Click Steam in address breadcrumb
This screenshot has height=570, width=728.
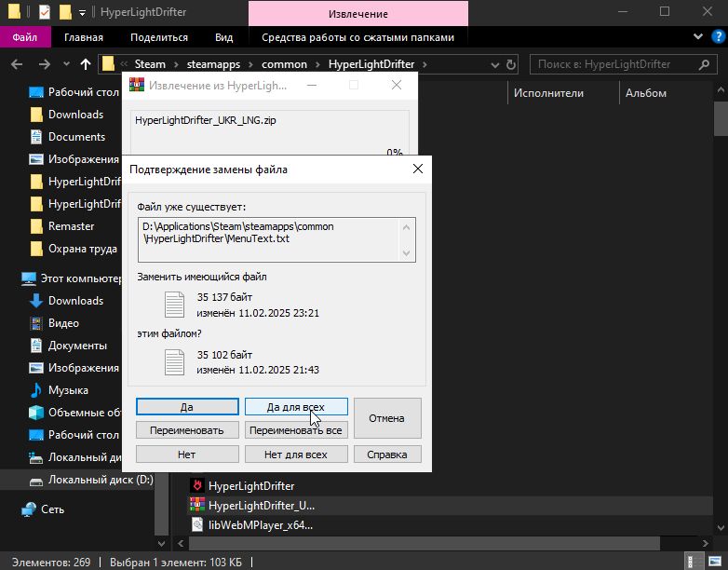[x=150, y=64]
